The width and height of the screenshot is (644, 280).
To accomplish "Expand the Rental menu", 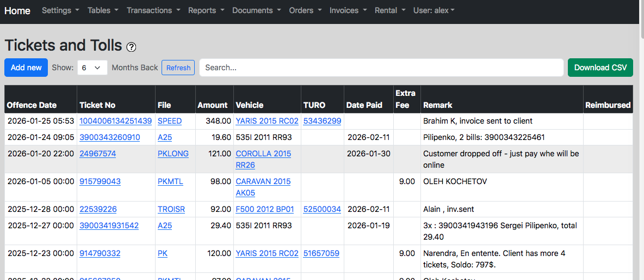I will click(389, 10).
